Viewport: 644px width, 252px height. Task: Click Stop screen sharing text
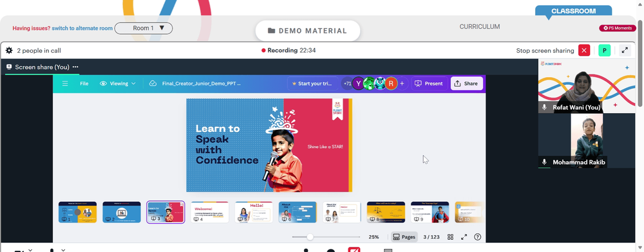pyautogui.click(x=545, y=50)
